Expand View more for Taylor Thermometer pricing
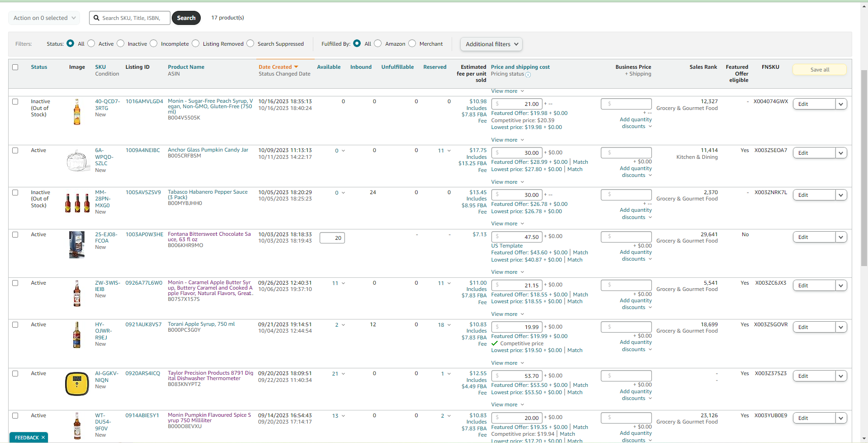 [x=507, y=405]
